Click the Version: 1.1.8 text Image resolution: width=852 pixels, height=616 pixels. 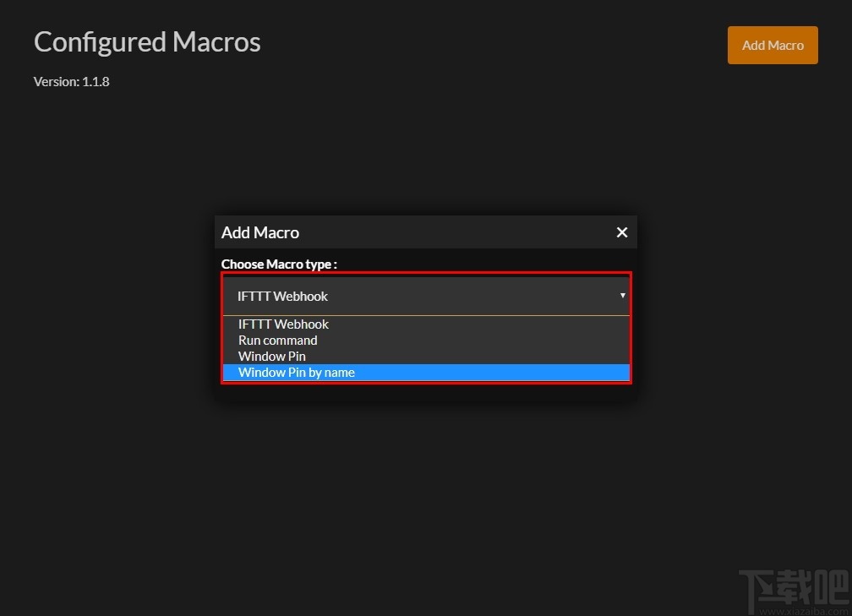coord(72,82)
